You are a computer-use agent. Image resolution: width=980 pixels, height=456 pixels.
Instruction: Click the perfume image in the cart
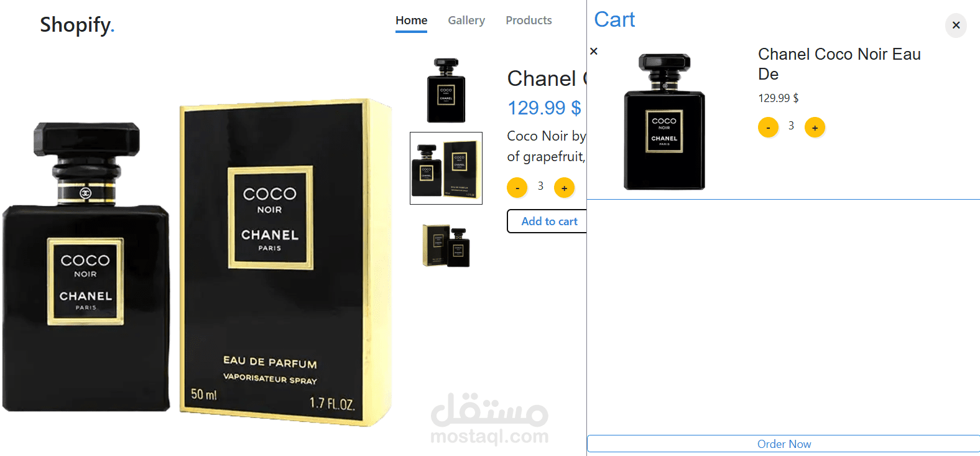[x=664, y=121]
